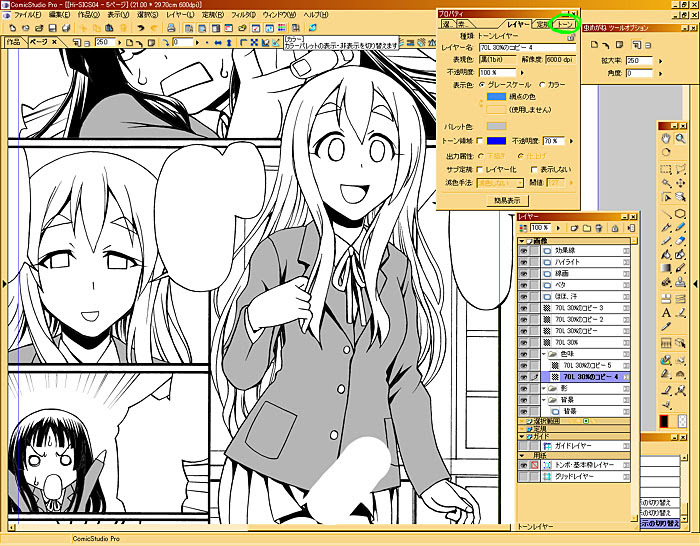Open the ウィンドウ menu
The height and width of the screenshot is (546, 700).
click(279, 15)
